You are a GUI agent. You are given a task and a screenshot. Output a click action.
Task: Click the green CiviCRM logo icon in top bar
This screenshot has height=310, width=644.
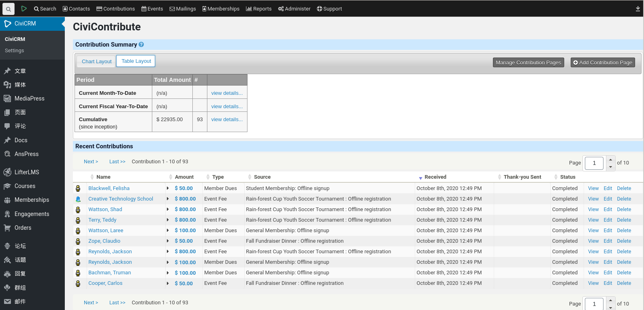pyautogui.click(x=24, y=9)
